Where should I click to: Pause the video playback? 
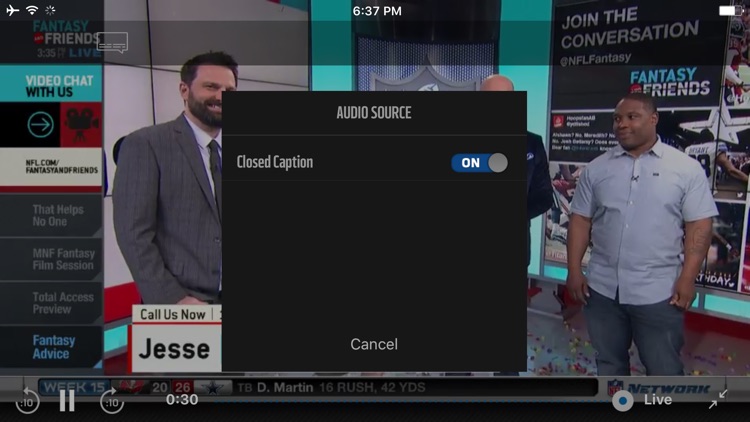click(67, 400)
